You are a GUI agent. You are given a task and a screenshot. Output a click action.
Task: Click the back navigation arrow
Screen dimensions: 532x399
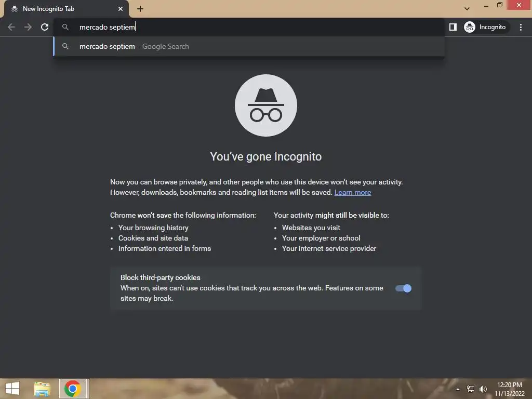11,27
